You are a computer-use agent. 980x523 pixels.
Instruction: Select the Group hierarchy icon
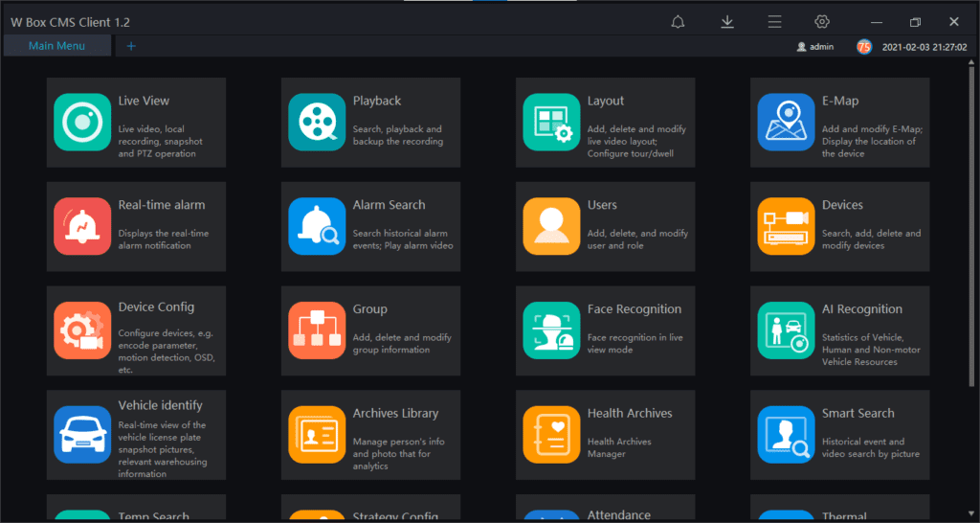click(x=317, y=330)
